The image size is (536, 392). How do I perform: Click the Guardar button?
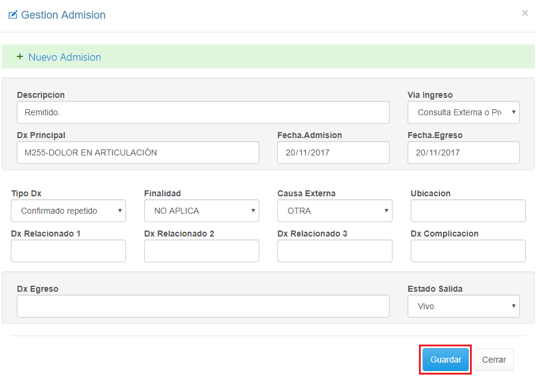click(445, 360)
